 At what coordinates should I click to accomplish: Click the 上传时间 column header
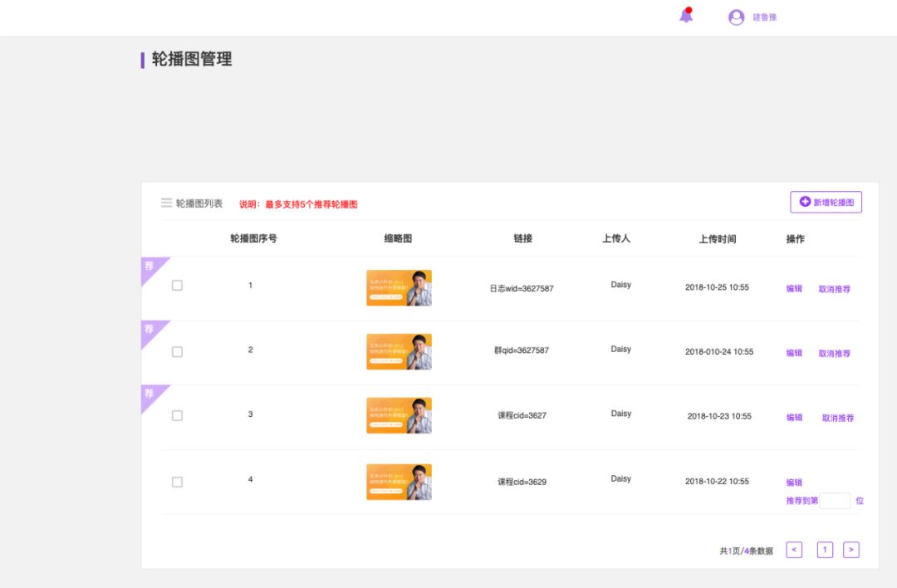pyautogui.click(x=717, y=239)
